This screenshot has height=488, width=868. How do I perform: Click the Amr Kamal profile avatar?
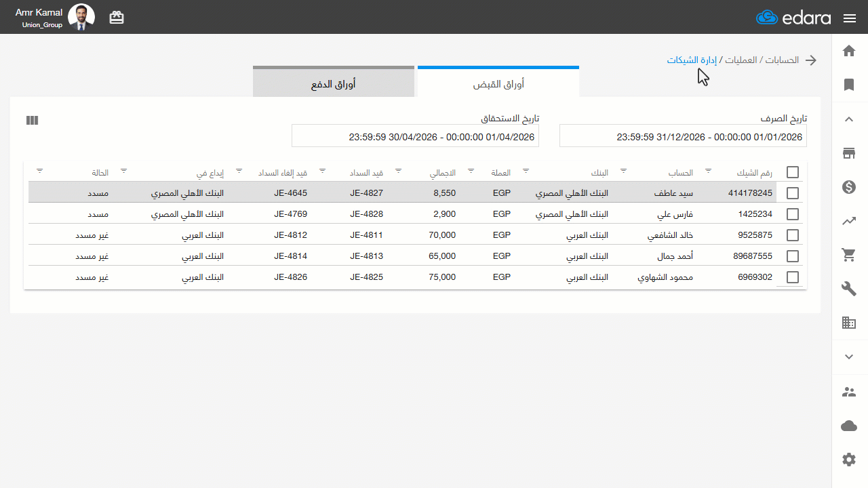pos(81,18)
